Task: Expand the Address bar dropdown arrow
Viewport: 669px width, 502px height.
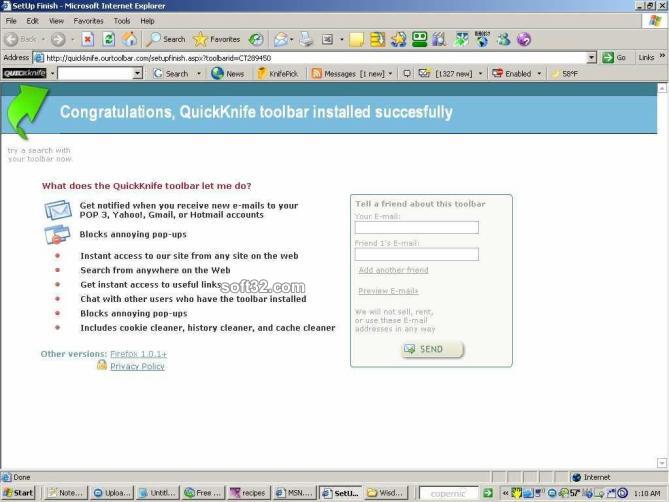Action: (x=591, y=57)
